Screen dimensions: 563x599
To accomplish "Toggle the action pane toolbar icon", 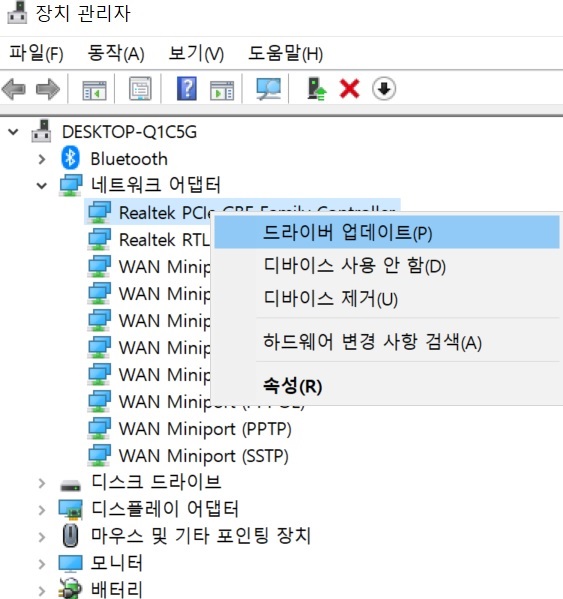I will [x=222, y=90].
